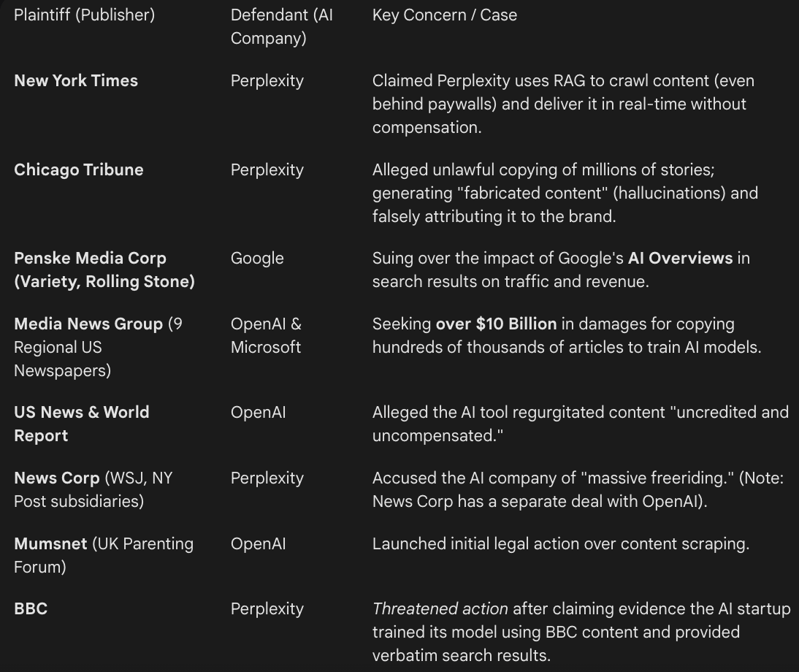Select the Mumsnet plaintiff cell
The height and width of the screenshot is (672, 799).
(104, 555)
